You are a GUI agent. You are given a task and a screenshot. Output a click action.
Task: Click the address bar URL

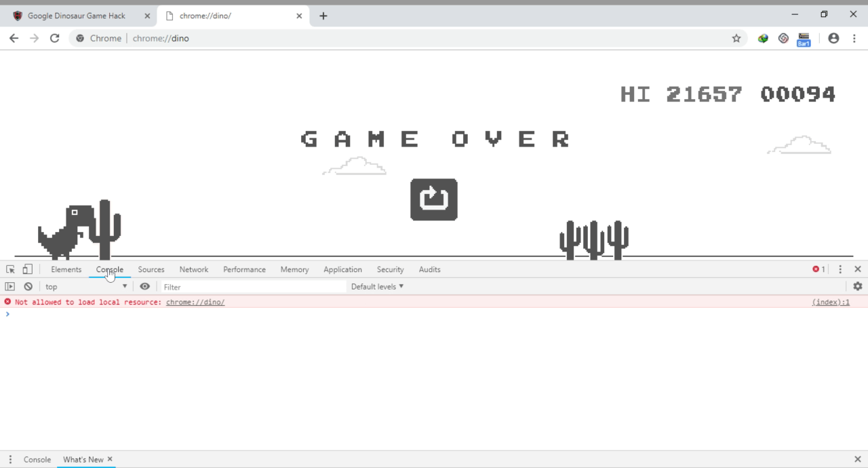(x=161, y=38)
